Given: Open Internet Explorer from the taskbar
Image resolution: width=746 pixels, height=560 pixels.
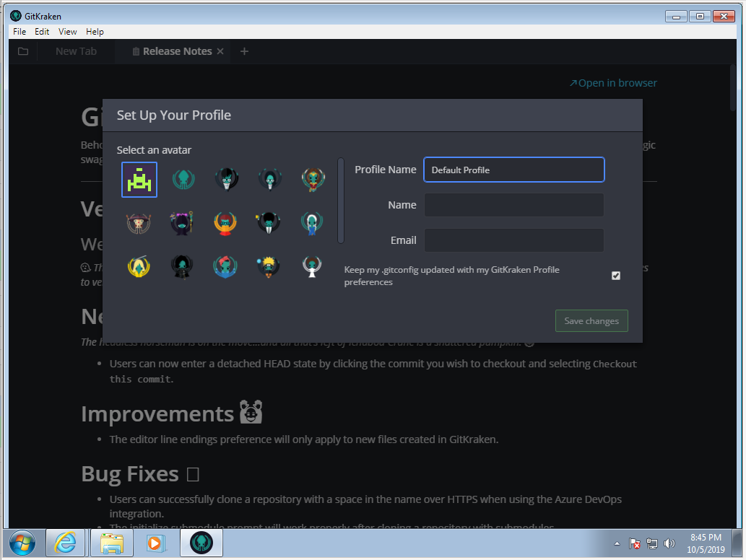Looking at the screenshot, I should pos(66,543).
